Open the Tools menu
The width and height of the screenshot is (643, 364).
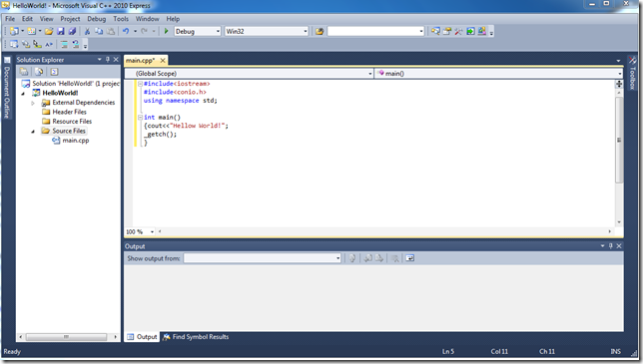pyautogui.click(x=121, y=19)
